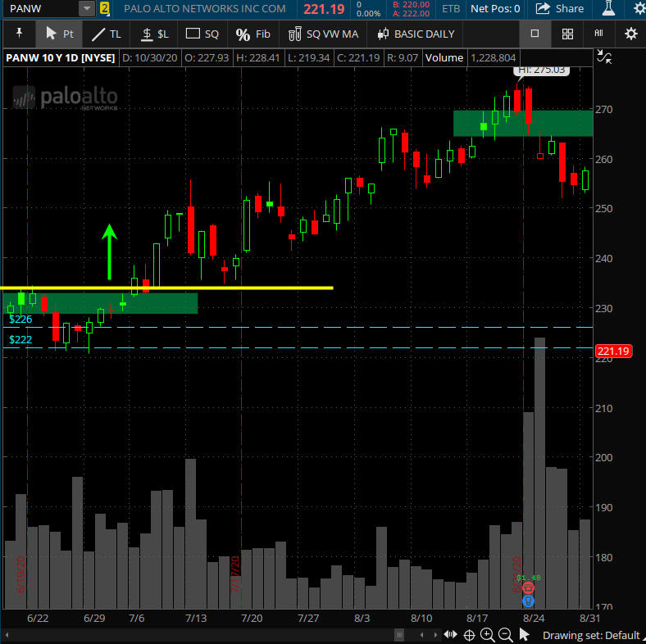646x644 pixels.
Task: Click the horizontal scrollbar thumb below chart
Action: (400, 635)
